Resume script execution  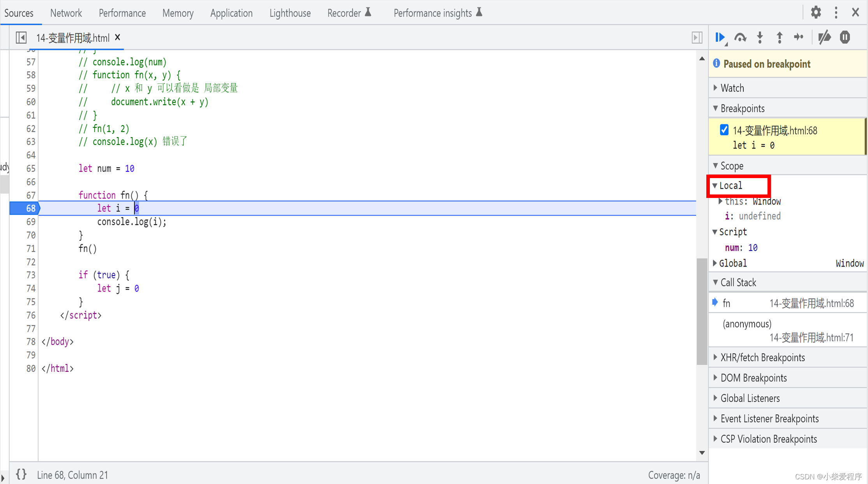(720, 37)
